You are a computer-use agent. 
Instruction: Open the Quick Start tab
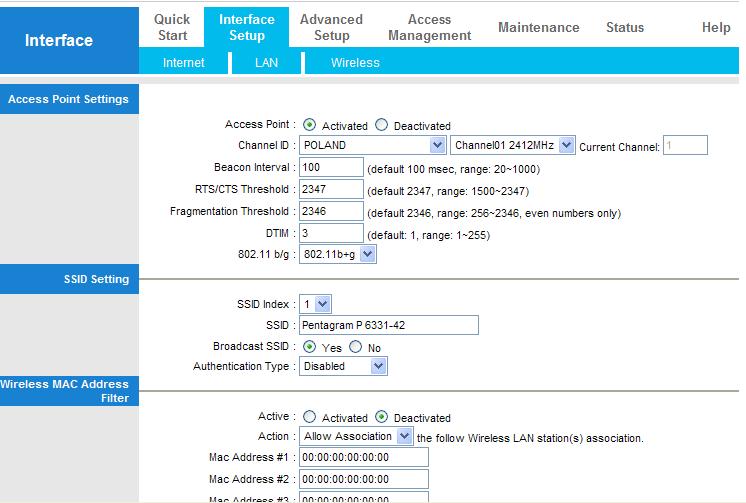[x=172, y=27]
